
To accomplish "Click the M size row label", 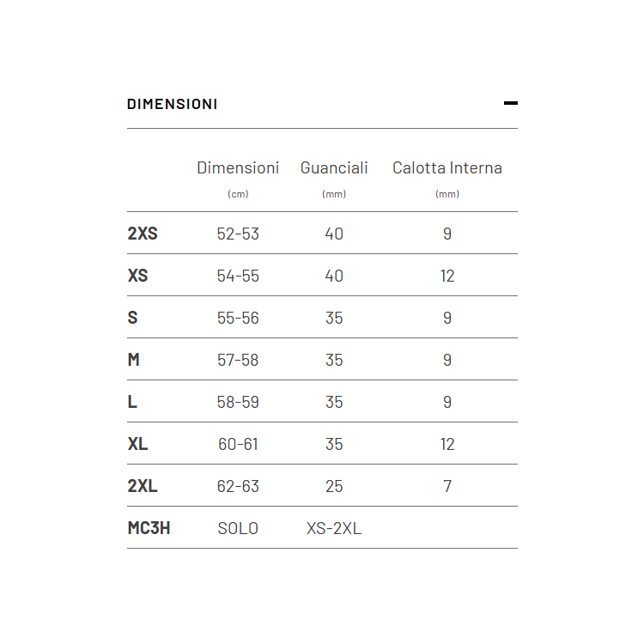I will 133,360.
